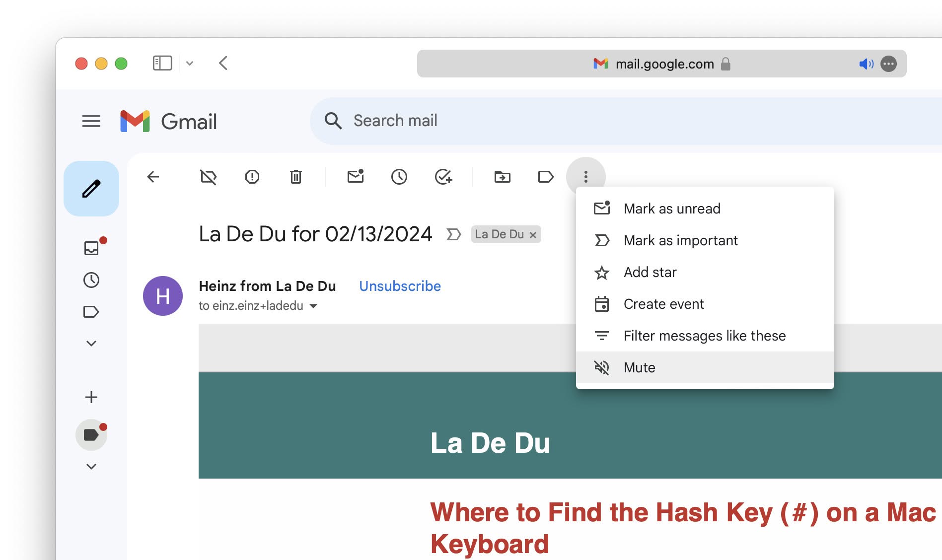Click the sender avatar H
This screenshot has width=942, height=560.
[163, 296]
